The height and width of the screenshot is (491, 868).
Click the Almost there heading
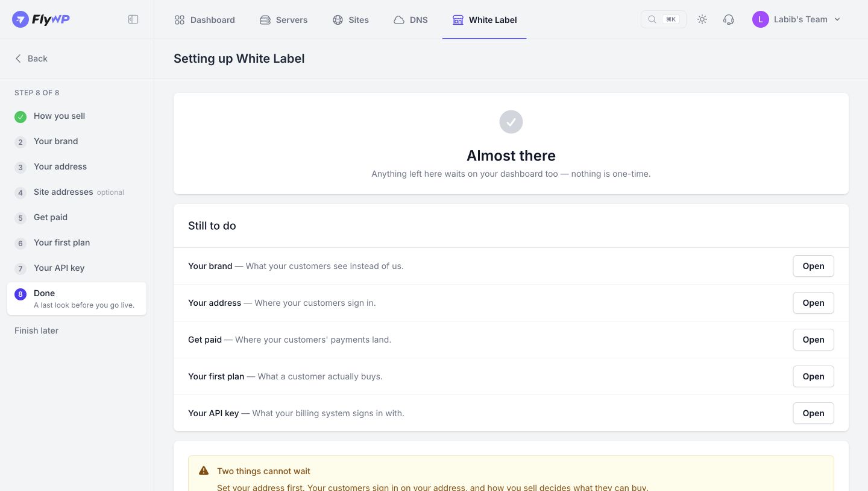tap(511, 156)
